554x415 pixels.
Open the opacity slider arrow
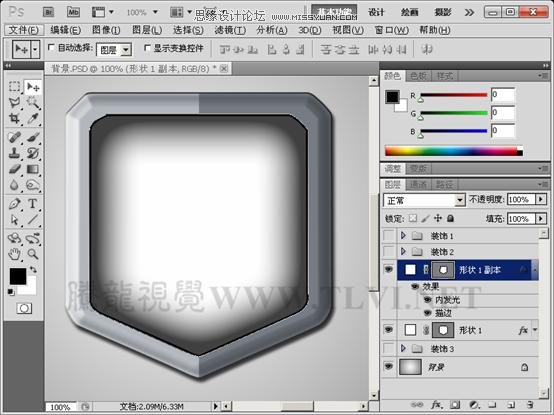(x=541, y=200)
